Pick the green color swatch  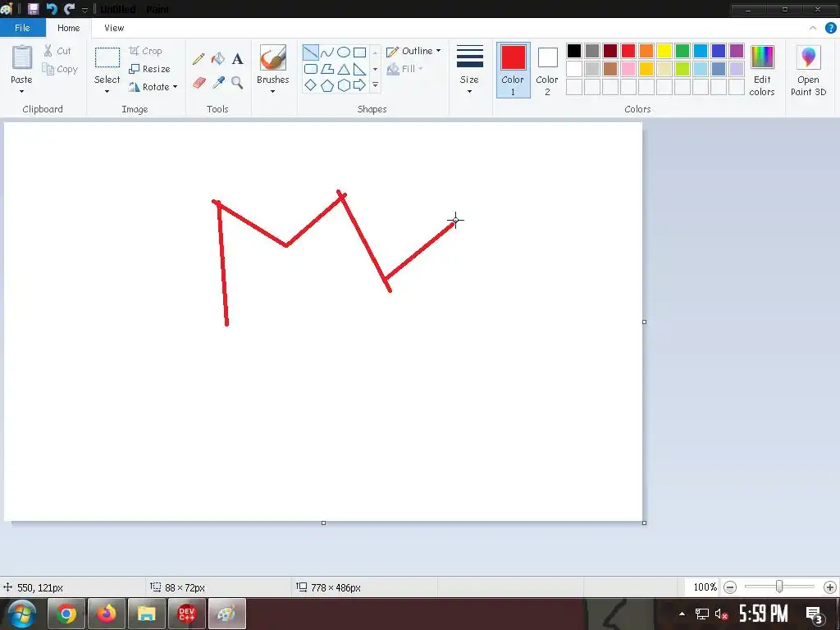682,51
